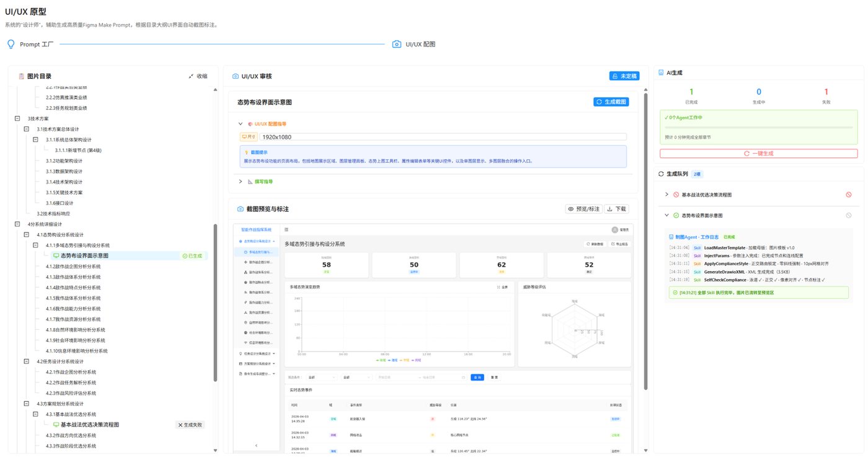Click the AI生成 panel header icon
This screenshot has width=868, height=462.
(661, 73)
